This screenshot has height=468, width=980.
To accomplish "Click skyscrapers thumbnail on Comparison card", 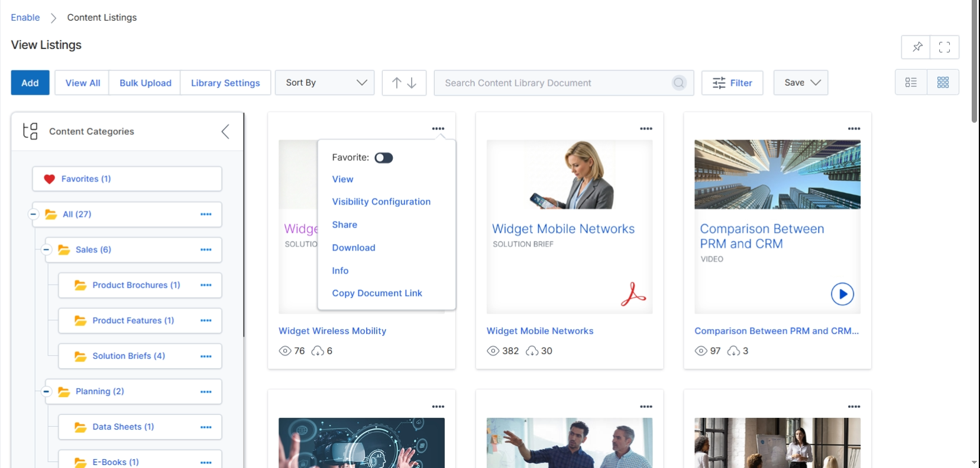I will click(x=777, y=174).
